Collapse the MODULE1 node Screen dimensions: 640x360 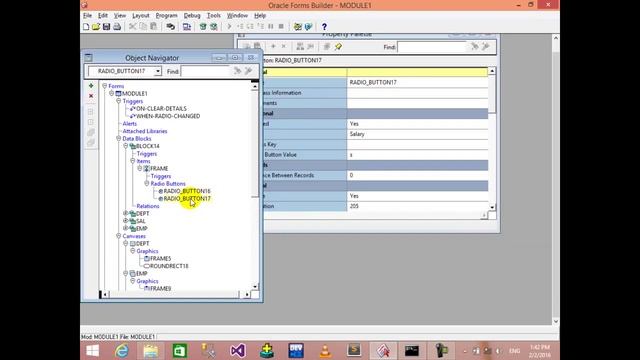click(x=111, y=93)
